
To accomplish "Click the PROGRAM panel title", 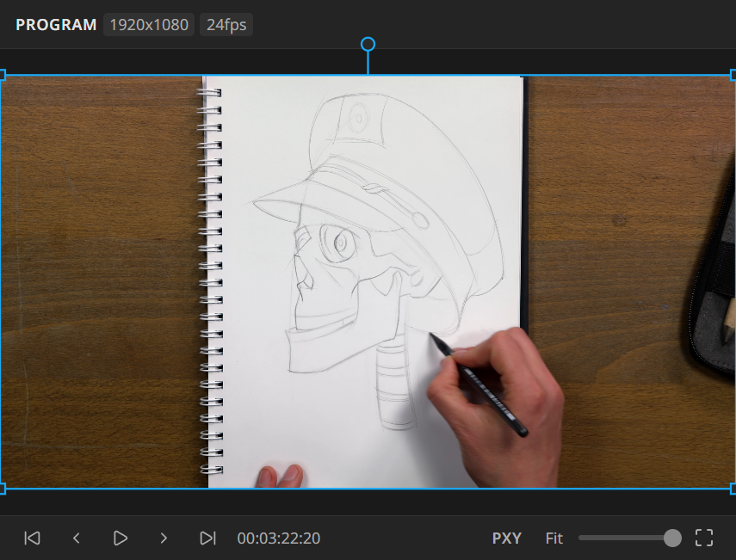I will tap(56, 24).
